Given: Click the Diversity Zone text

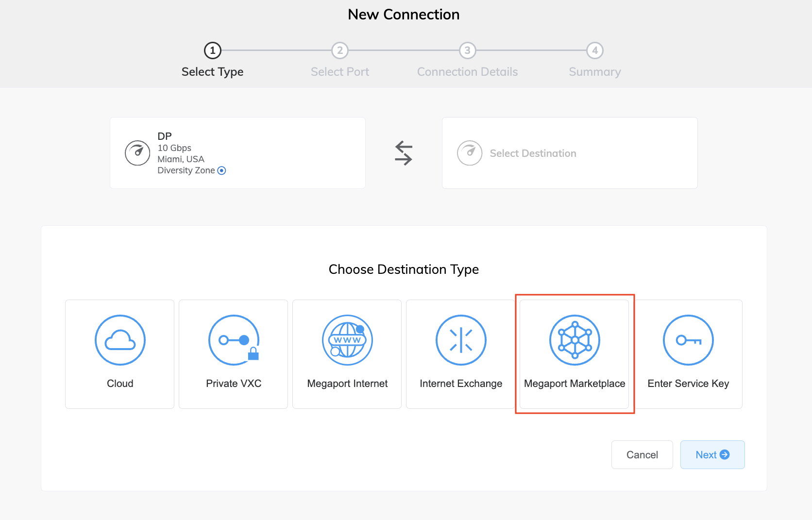Looking at the screenshot, I should (186, 170).
